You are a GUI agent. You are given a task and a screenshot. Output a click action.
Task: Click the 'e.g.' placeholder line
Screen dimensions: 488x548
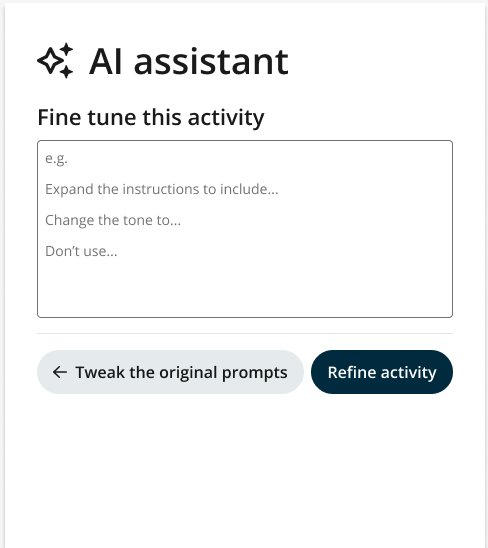click(x=56, y=159)
